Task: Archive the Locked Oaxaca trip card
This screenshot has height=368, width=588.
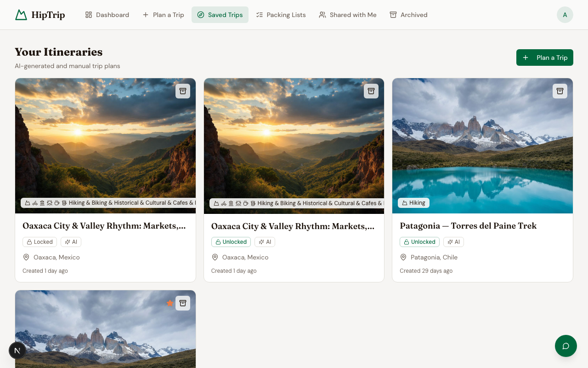Action: [x=183, y=91]
